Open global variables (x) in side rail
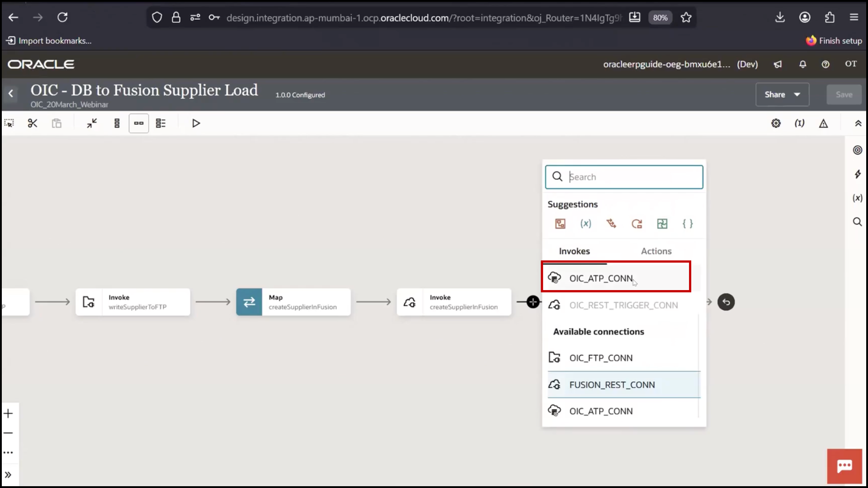Image resolution: width=868 pixels, height=488 pixels. pyautogui.click(x=858, y=198)
